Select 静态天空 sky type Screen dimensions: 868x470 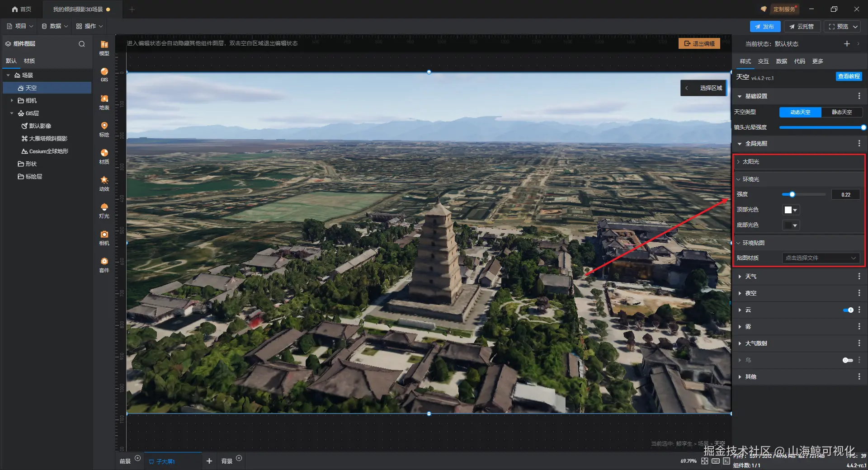point(842,112)
